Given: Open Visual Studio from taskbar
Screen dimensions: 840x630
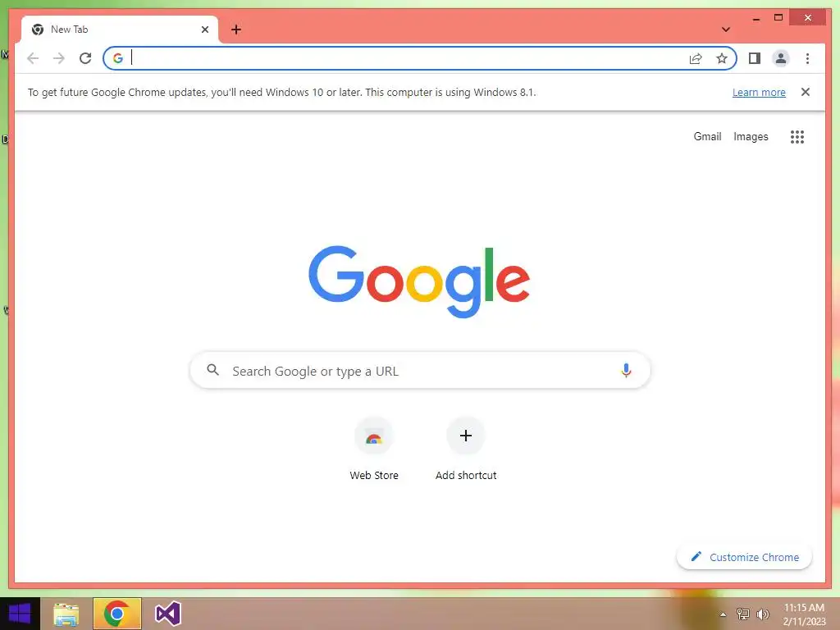Looking at the screenshot, I should 167,614.
